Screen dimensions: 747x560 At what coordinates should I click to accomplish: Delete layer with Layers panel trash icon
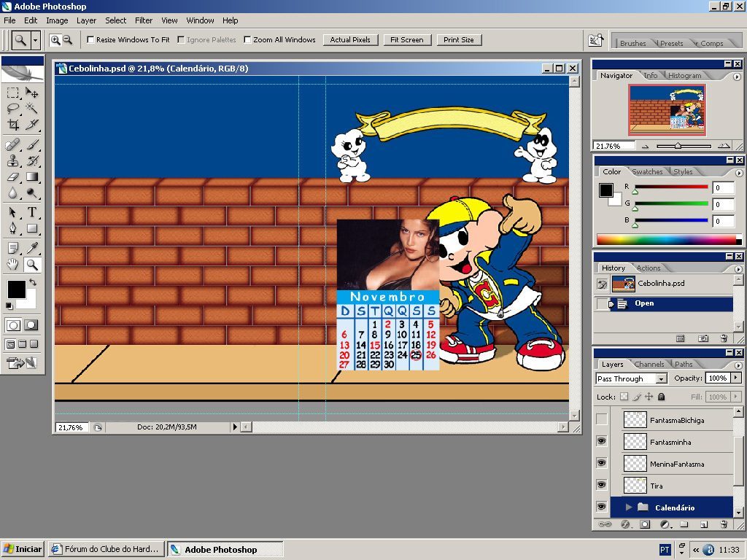[x=724, y=524]
